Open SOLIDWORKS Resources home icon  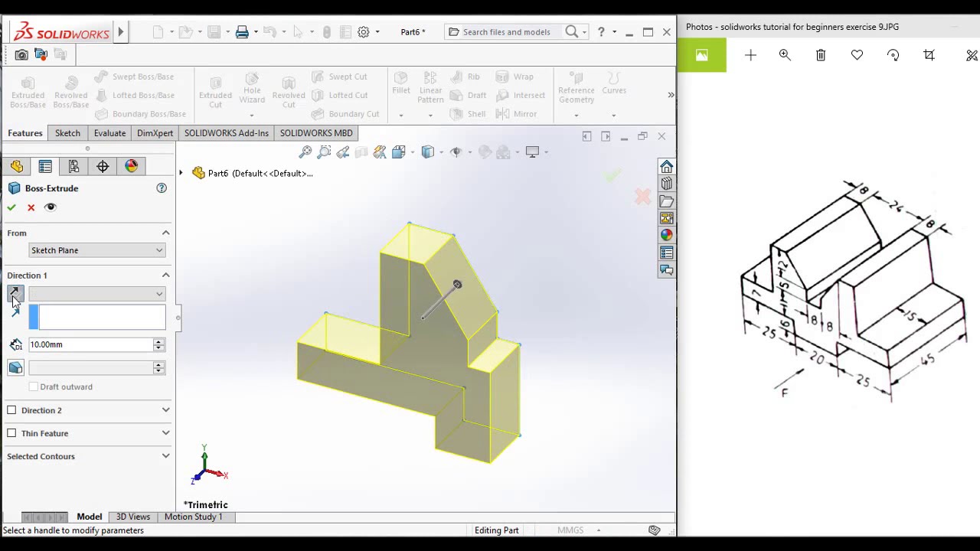click(x=666, y=168)
